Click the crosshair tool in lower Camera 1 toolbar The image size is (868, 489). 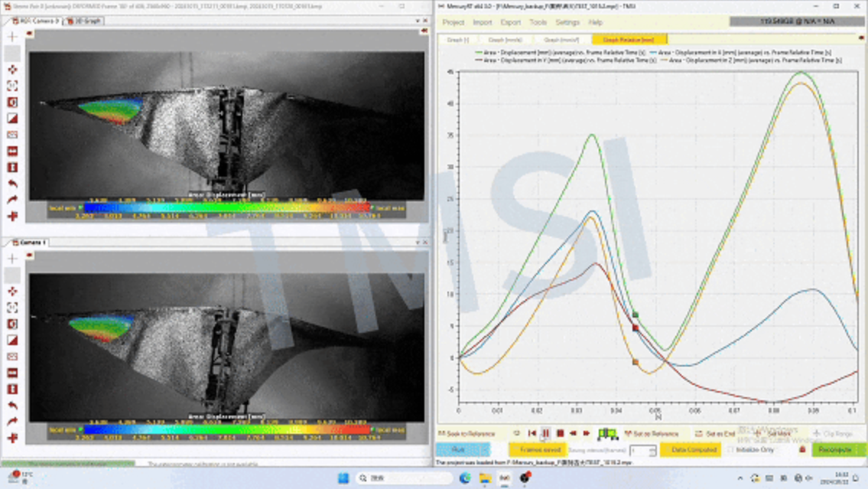coord(12,259)
